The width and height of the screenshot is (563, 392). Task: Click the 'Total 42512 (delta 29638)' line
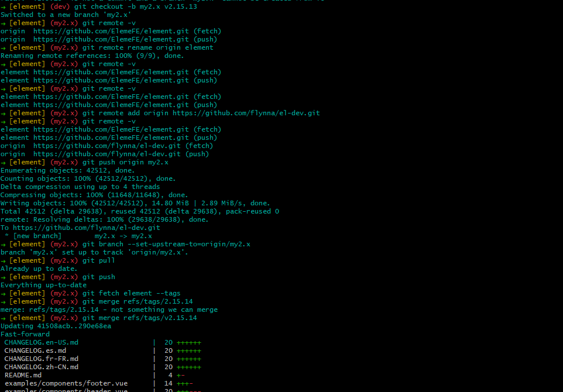pos(140,211)
